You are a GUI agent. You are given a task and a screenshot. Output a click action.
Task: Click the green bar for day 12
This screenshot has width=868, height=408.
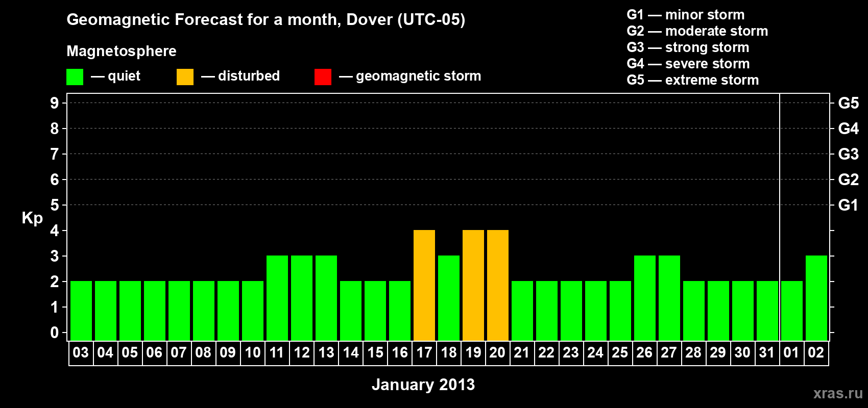coord(302,298)
